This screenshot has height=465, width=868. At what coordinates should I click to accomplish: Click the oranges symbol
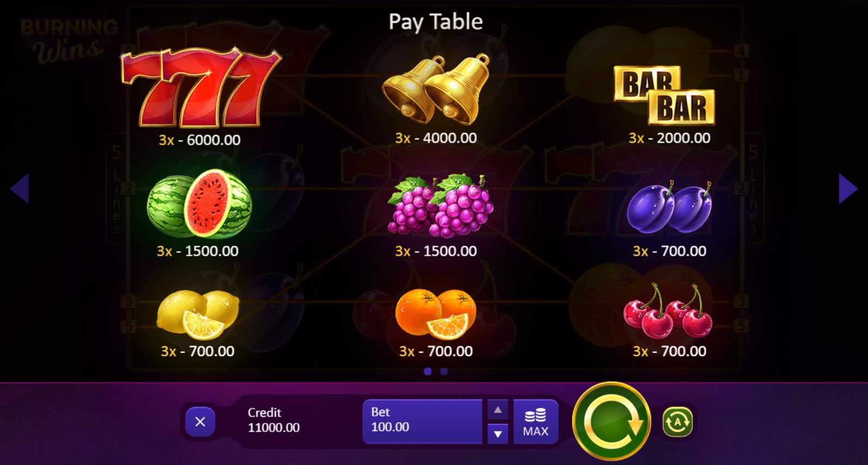point(435,313)
